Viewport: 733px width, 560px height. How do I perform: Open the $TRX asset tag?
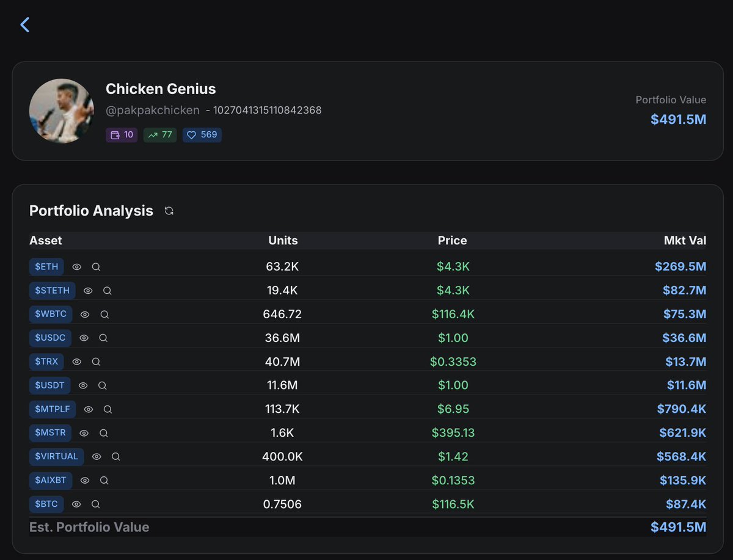pyautogui.click(x=46, y=362)
